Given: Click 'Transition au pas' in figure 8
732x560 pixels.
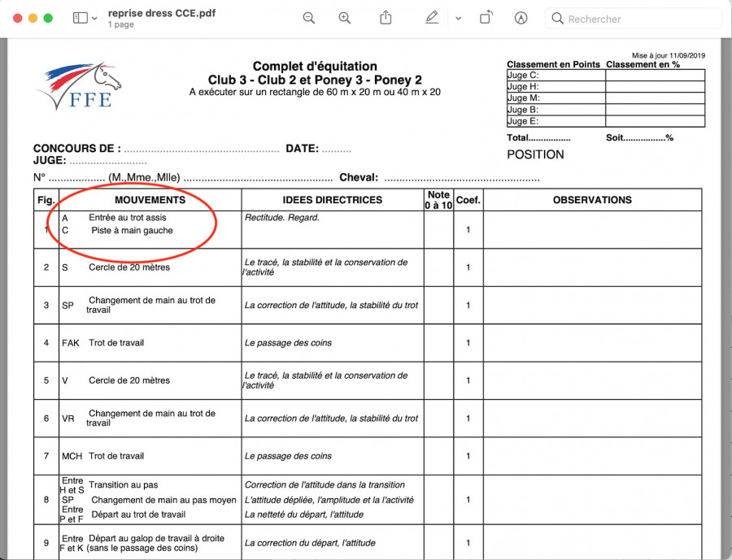Looking at the screenshot, I should 124,485.
